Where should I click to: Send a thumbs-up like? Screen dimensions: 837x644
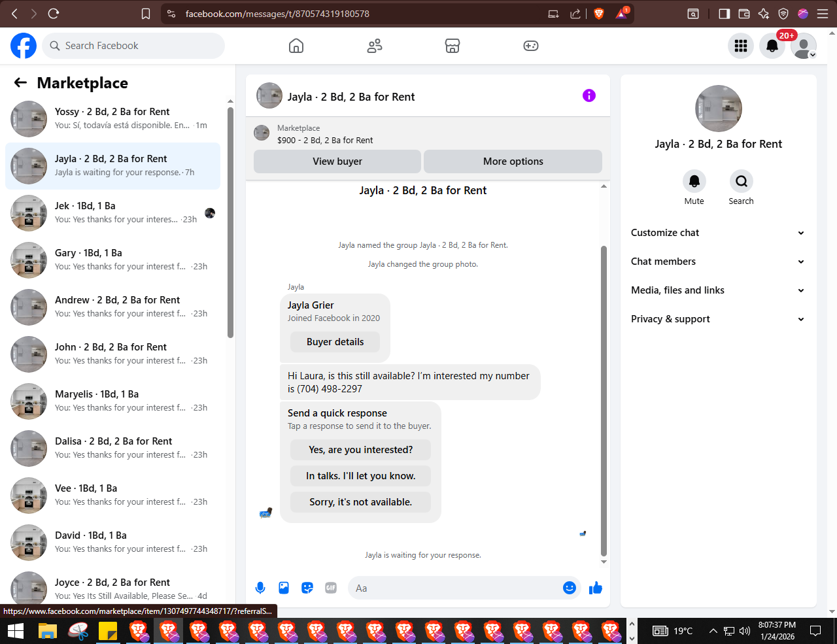pos(596,588)
